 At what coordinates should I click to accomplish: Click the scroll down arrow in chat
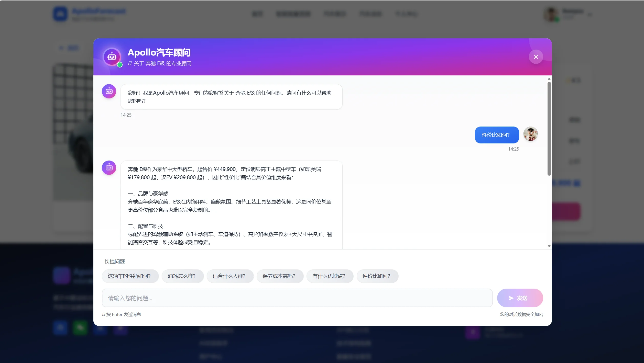click(549, 246)
